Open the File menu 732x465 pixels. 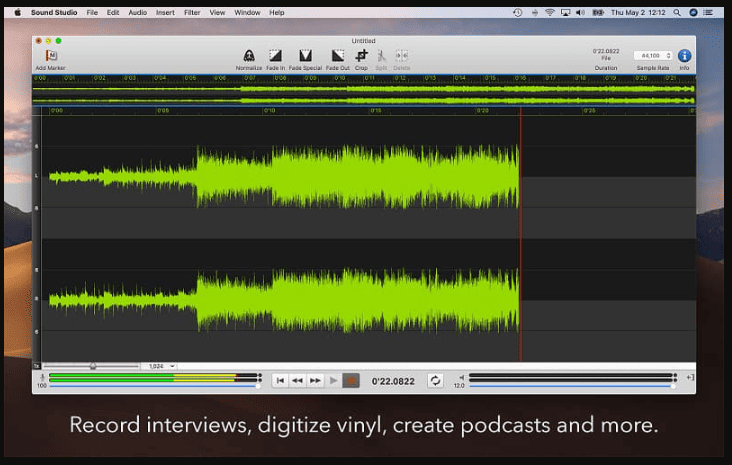click(x=92, y=13)
